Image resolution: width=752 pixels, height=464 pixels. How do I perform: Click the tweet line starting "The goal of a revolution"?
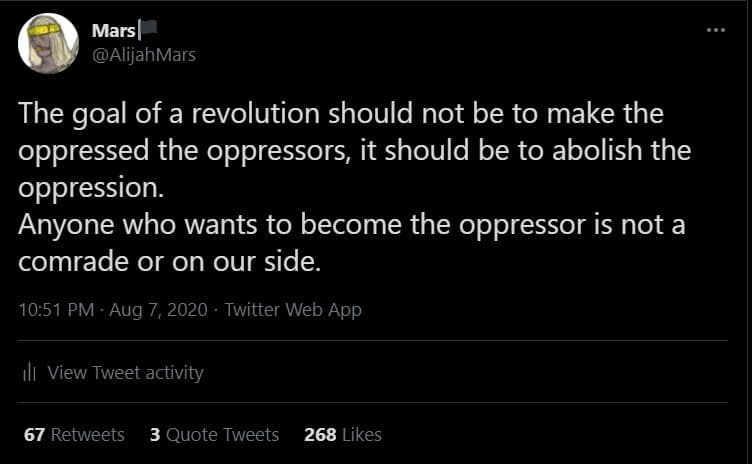click(x=340, y=113)
